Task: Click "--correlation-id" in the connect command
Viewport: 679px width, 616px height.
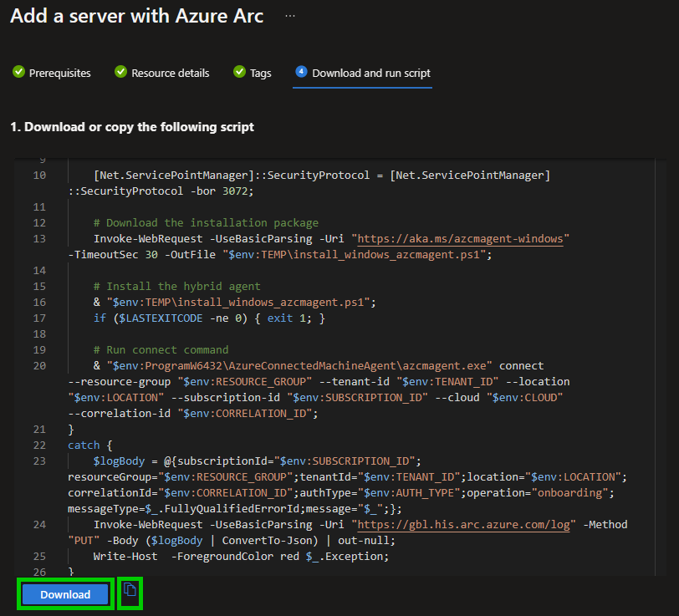Action: click(x=119, y=414)
